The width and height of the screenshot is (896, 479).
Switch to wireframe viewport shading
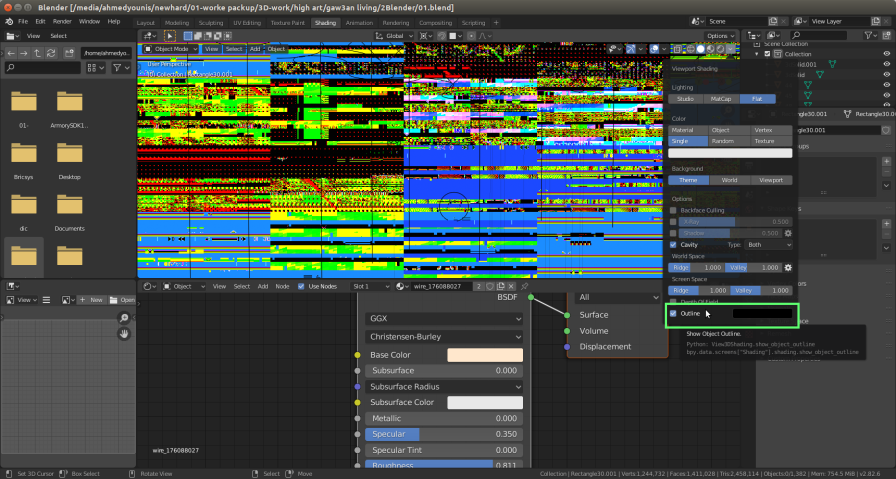691,49
